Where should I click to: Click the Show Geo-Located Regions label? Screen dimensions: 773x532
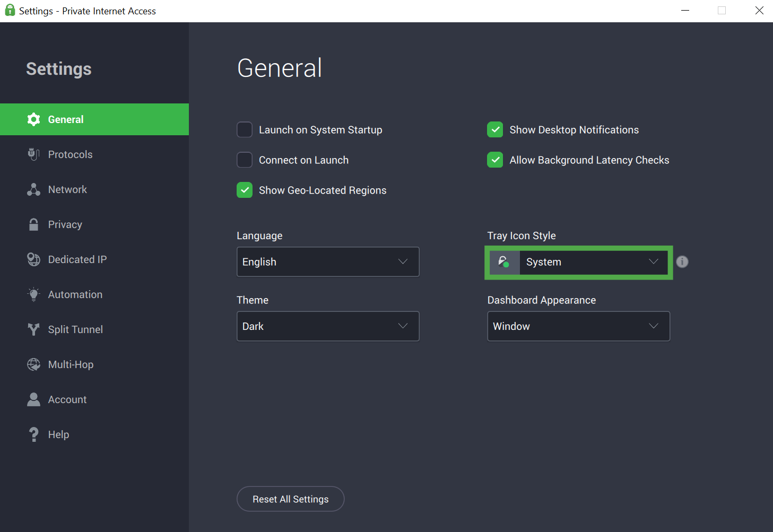tap(323, 190)
